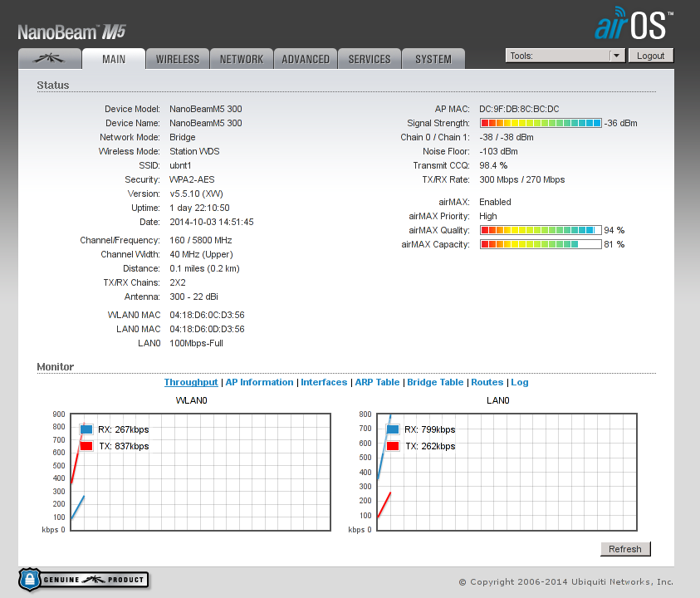
Task: Click the WLAN0 MAC value 04:18:D6:0C:D3:56
Action: click(x=207, y=315)
